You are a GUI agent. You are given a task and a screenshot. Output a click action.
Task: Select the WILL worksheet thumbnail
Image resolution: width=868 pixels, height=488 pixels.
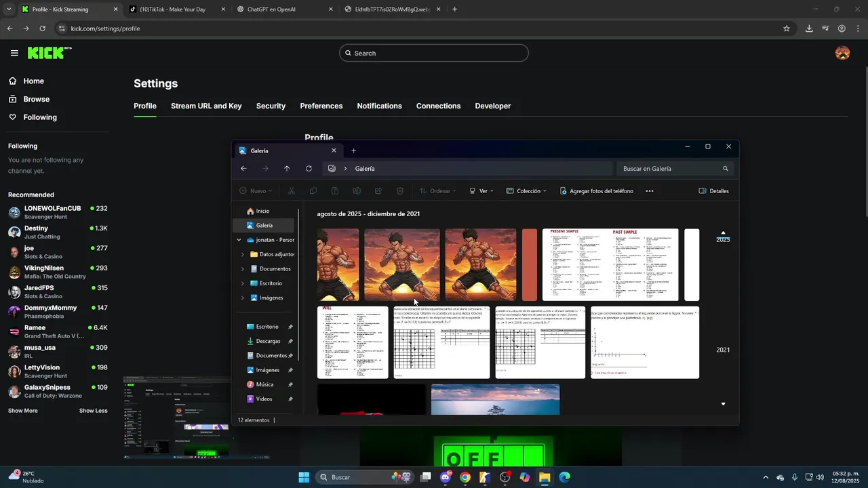353,342
